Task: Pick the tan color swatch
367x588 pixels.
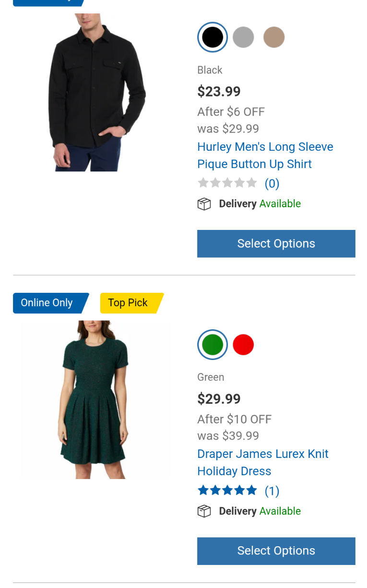Action: 274,37
